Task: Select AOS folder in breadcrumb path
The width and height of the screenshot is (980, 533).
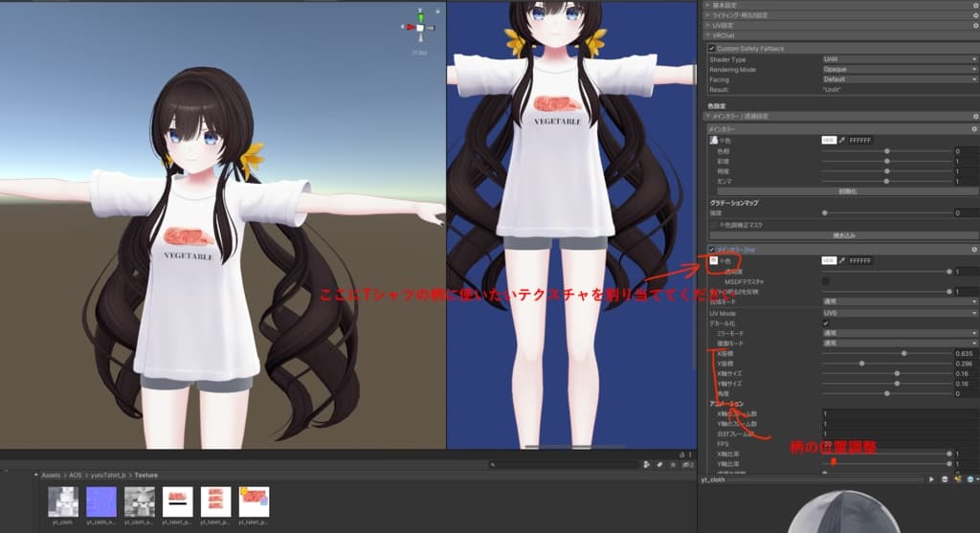Action: pos(76,475)
